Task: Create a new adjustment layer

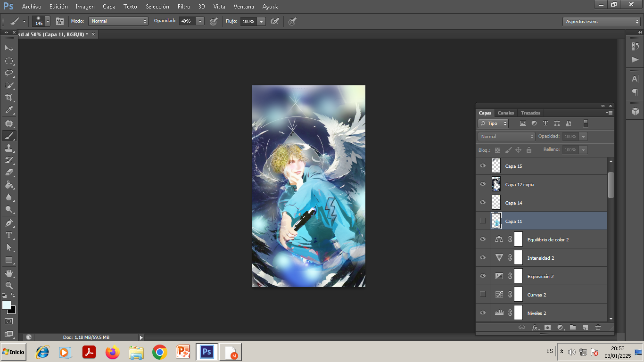Action: (561, 328)
